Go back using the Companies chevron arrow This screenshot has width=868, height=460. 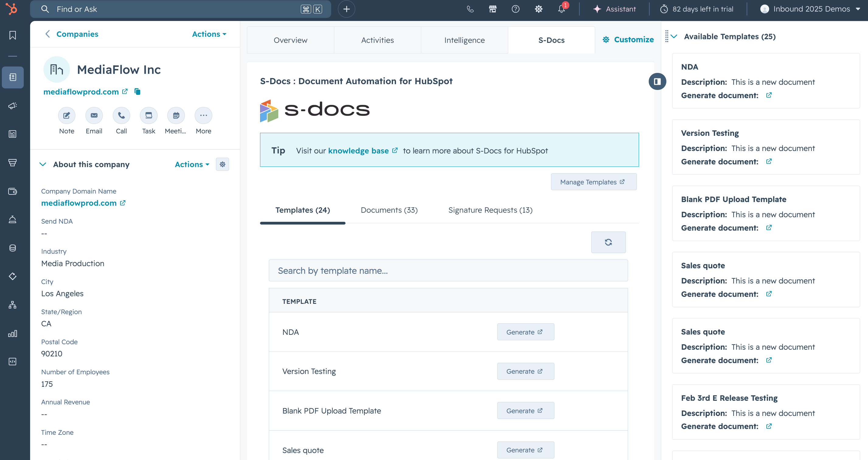[x=47, y=34]
